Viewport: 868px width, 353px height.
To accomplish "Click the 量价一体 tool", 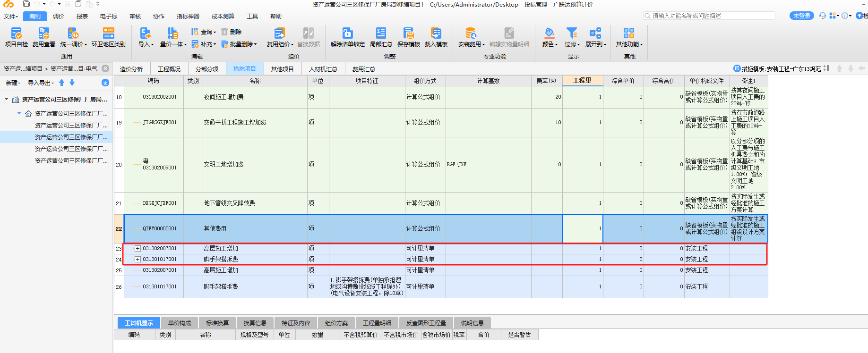I will pyautogui.click(x=173, y=37).
